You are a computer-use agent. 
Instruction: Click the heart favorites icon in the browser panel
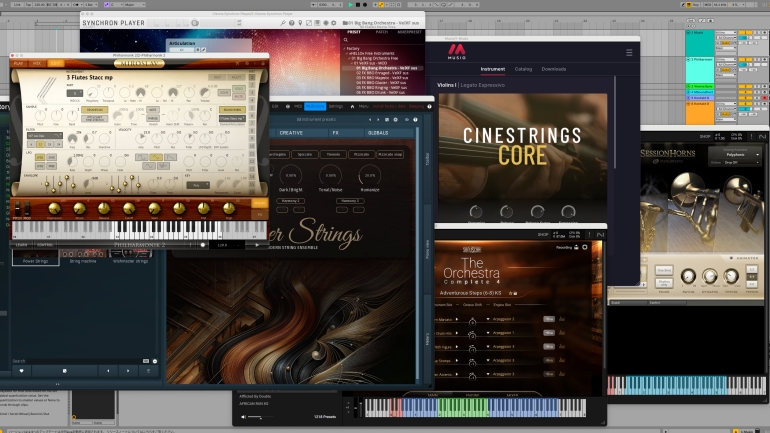click(x=21, y=371)
